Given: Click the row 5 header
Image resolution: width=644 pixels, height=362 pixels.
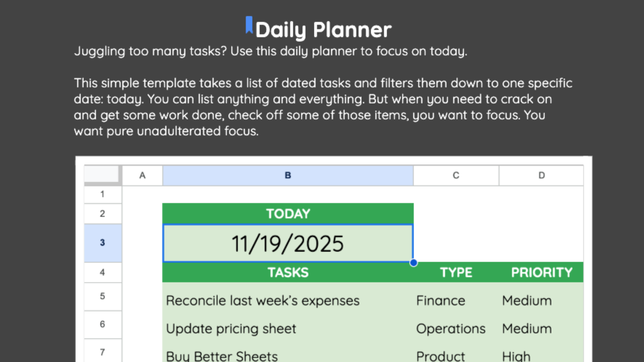Looking at the screenshot, I should pyautogui.click(x=102, y=296).
